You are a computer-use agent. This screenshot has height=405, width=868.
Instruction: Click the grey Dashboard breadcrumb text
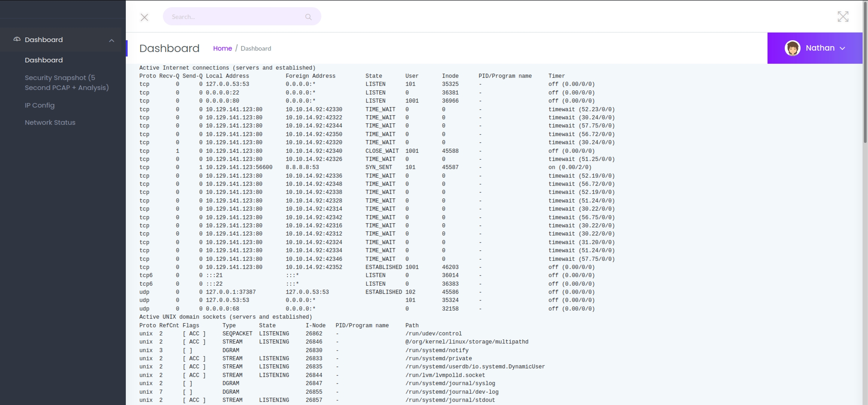click(x=255, y=48)
